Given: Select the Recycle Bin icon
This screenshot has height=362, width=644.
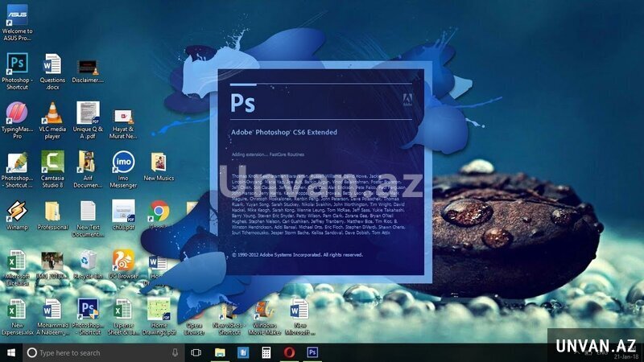Looking at the screenshot, I should click(x=88, y=261).
